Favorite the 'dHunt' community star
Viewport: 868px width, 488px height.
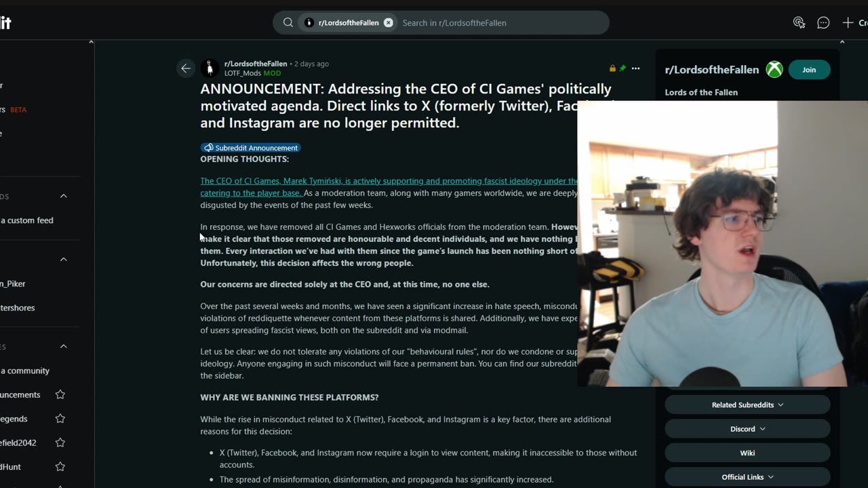60,466
